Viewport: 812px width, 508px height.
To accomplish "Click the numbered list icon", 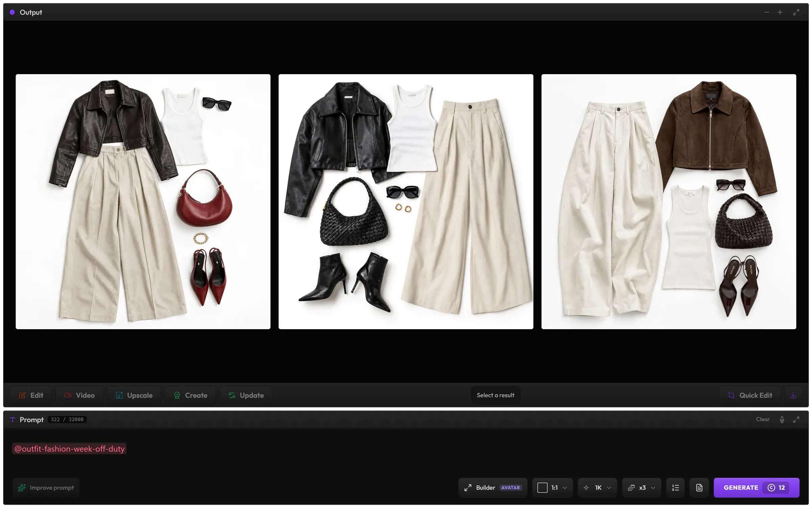I will 675,488.
